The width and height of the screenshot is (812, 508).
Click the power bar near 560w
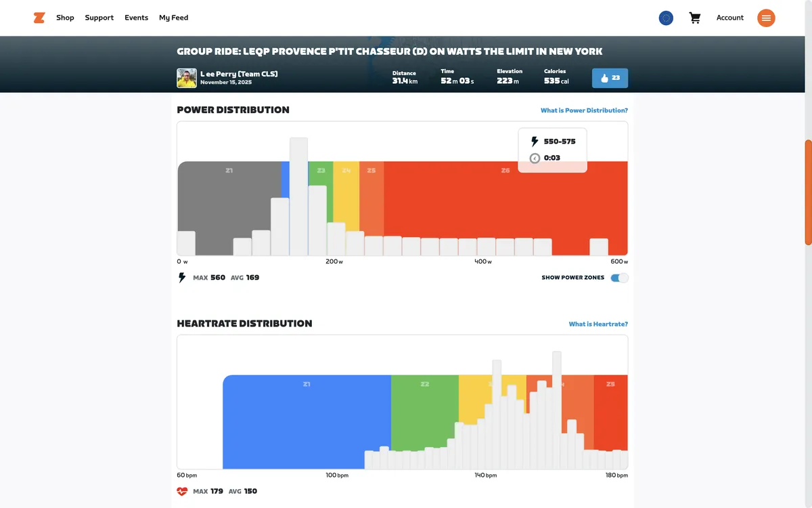point(599,247)
